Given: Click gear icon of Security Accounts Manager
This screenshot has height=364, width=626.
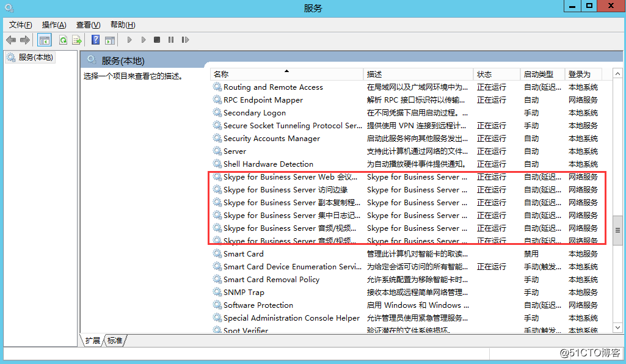Looking at the screenshot, I should coord(217,138).
